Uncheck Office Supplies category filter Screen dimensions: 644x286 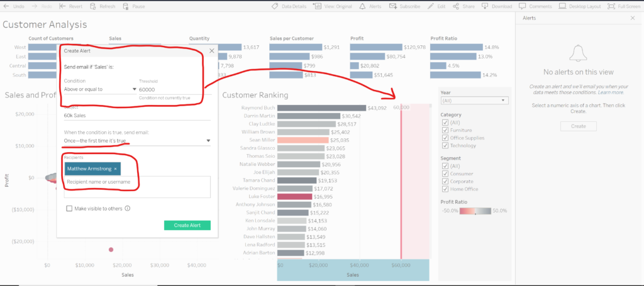click(445, 138)
